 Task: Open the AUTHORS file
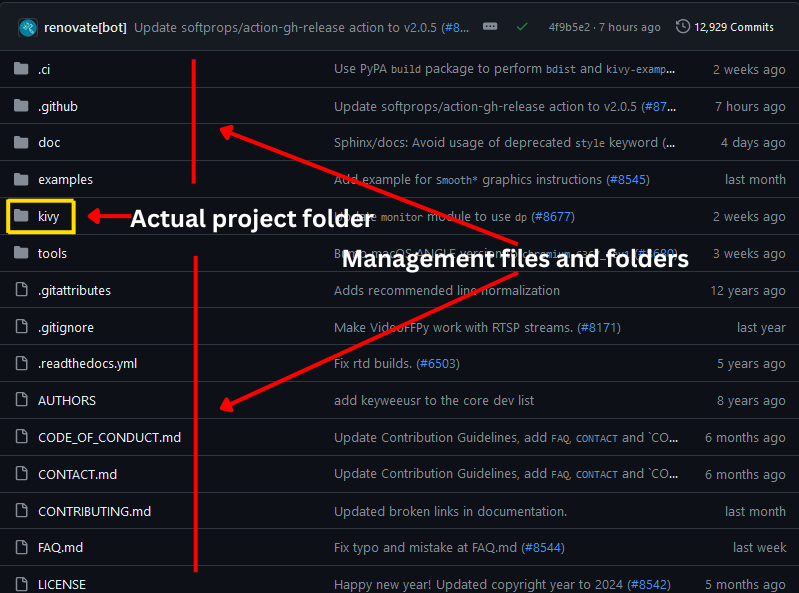pos(67,400)
